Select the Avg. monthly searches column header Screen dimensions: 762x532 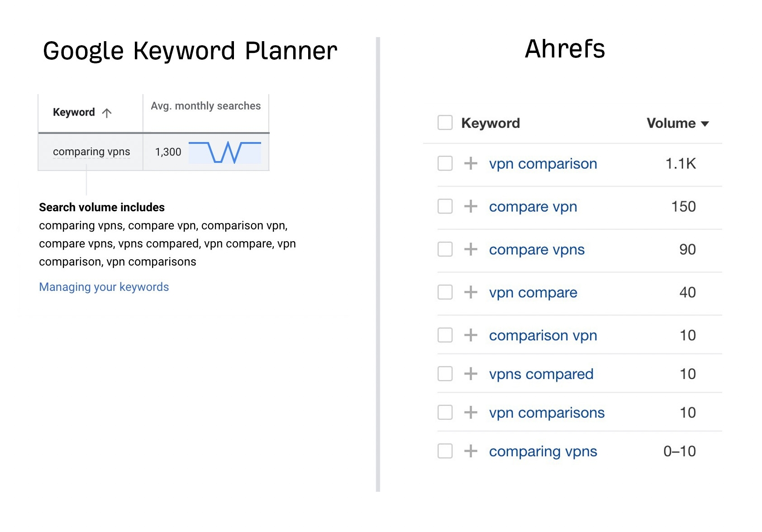coord(206,106)
